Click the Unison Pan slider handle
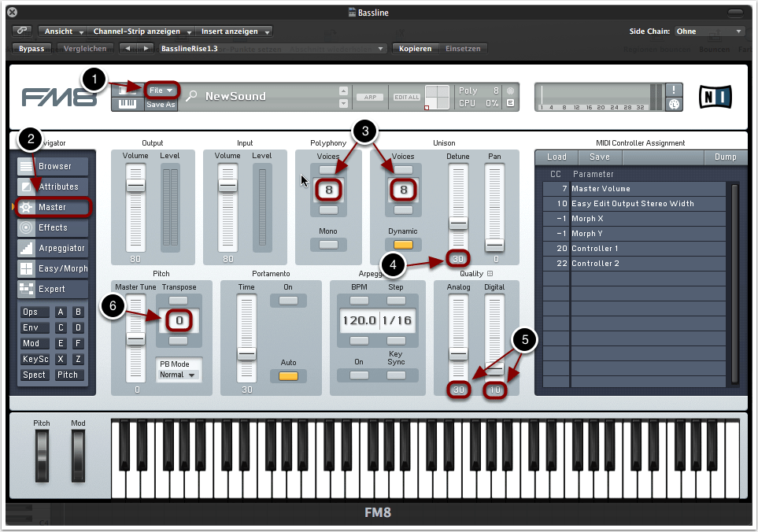Image resolution: width=758 pixels, height=532 pixels. tap(494, 245)
